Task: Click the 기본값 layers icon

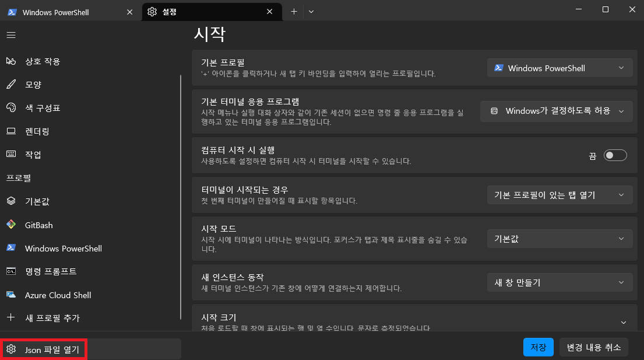Action: (x=11, y=201)
